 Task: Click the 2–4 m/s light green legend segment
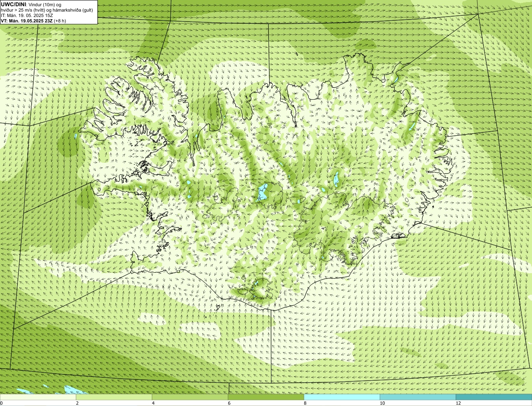pyautogui.click(x=114, y=397)
